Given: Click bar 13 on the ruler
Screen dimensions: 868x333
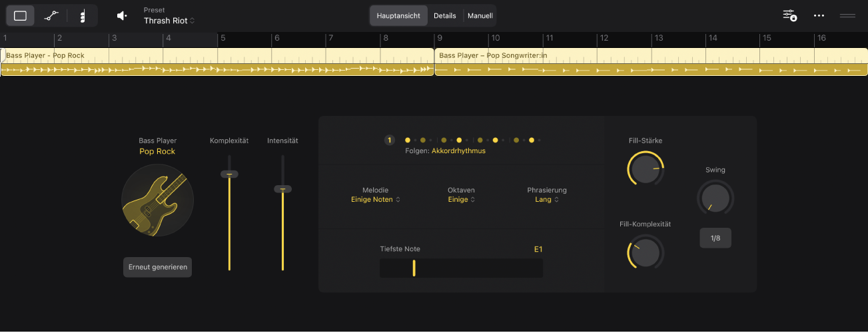Looking at the screenshot, I should (658, 39).
